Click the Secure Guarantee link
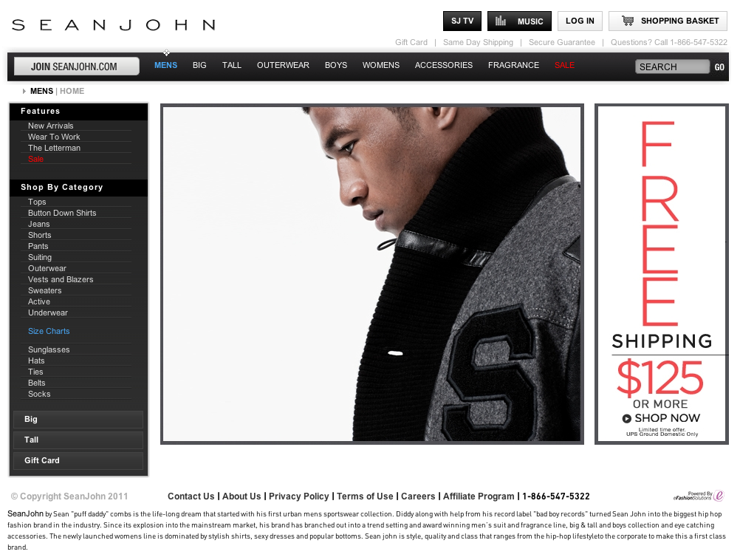 pos(561,42)
